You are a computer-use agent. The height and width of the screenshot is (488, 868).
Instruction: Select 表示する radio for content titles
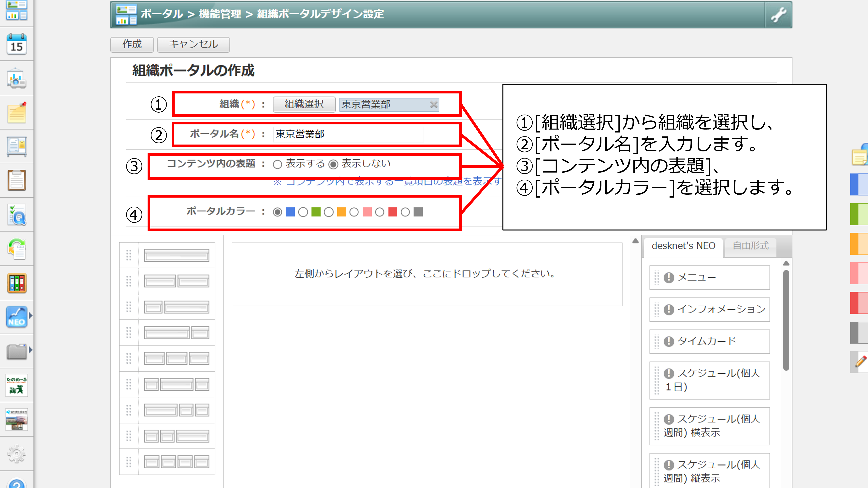click(x=277, y=164)
